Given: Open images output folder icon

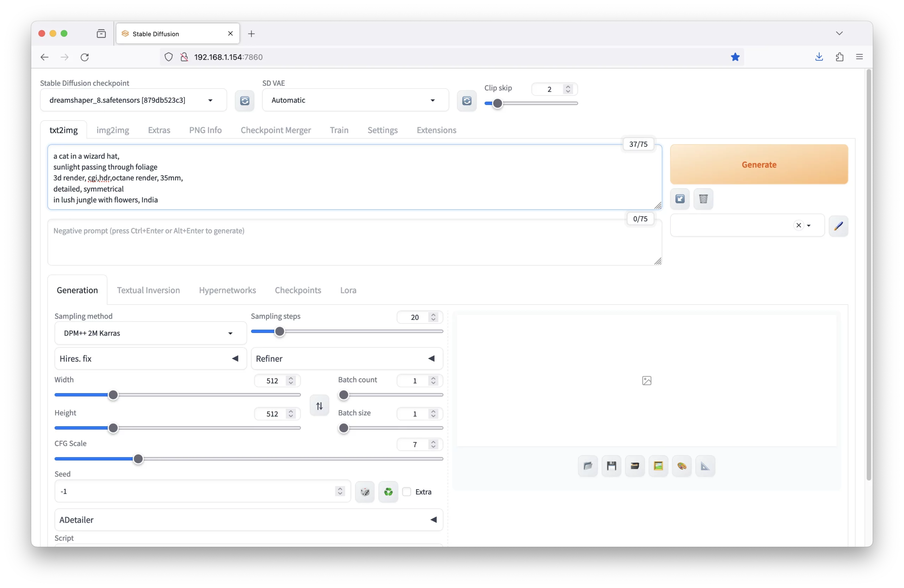Looking at the screenshot, I should pos(588,466).
